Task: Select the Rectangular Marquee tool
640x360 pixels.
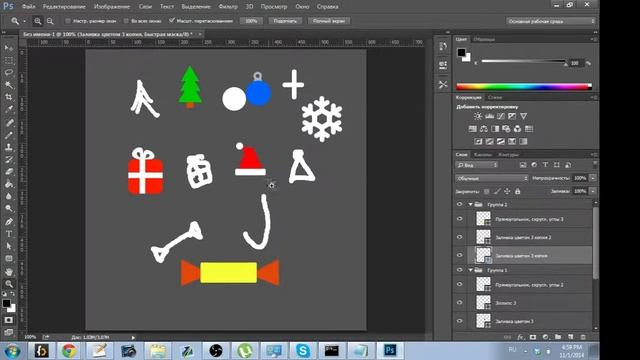Action: (x=9, y=60)
